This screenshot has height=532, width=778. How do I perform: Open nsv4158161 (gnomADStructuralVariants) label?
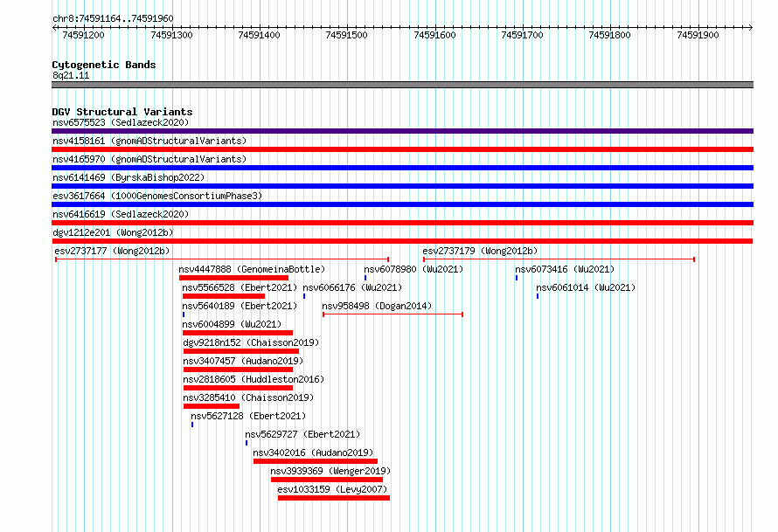[x=149, y=141]
